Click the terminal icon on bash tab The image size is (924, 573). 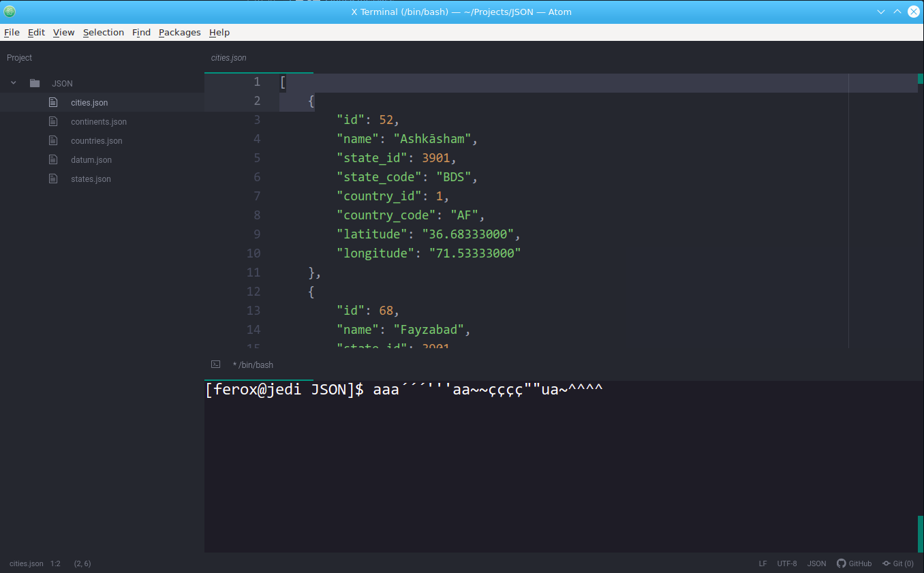[216, 365]
